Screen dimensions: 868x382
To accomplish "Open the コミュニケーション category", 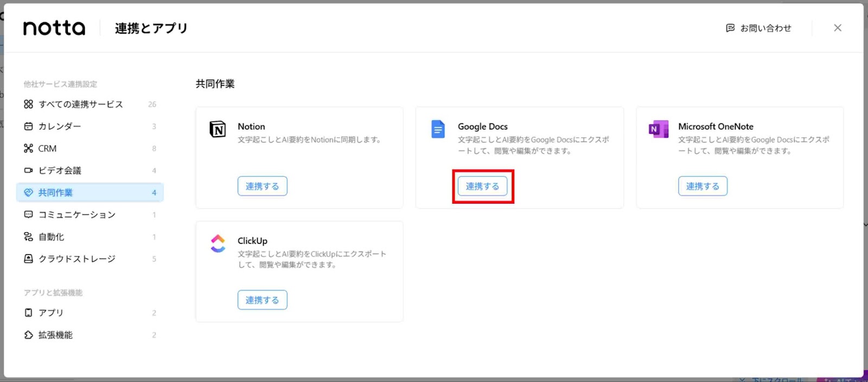I will [90, 215].
